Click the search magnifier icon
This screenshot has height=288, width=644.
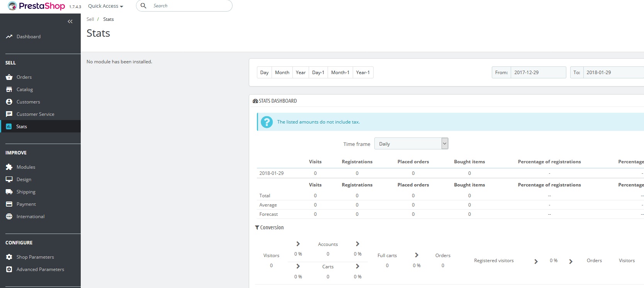[143, 6]
